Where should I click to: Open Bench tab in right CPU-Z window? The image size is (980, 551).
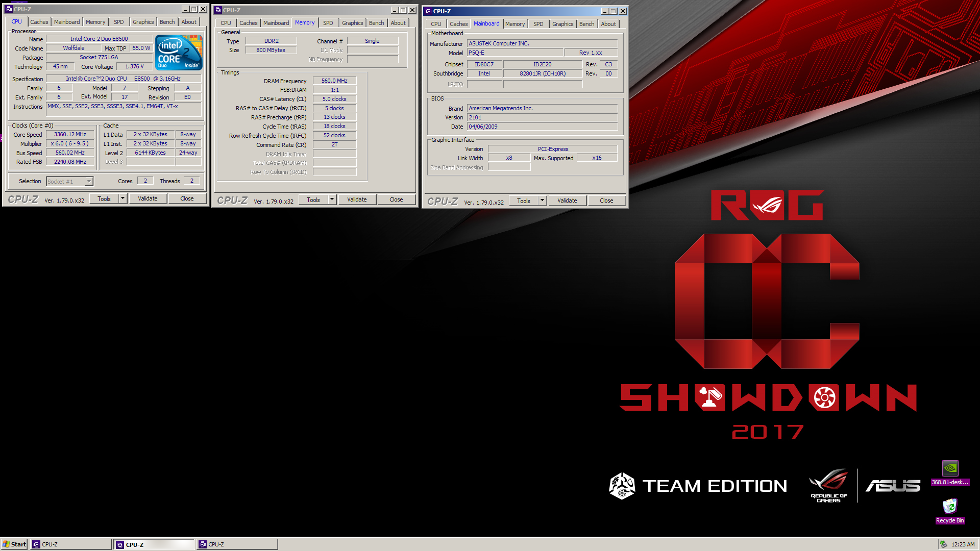586,24
